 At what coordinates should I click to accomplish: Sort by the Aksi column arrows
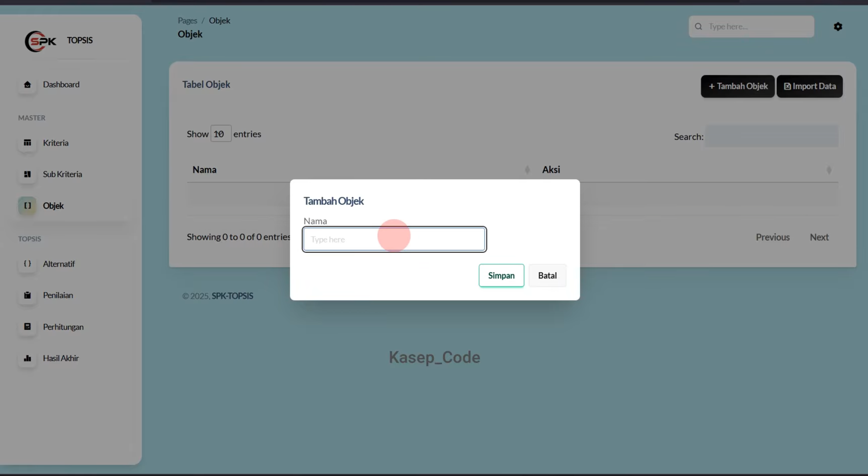[x=829, y=170]
